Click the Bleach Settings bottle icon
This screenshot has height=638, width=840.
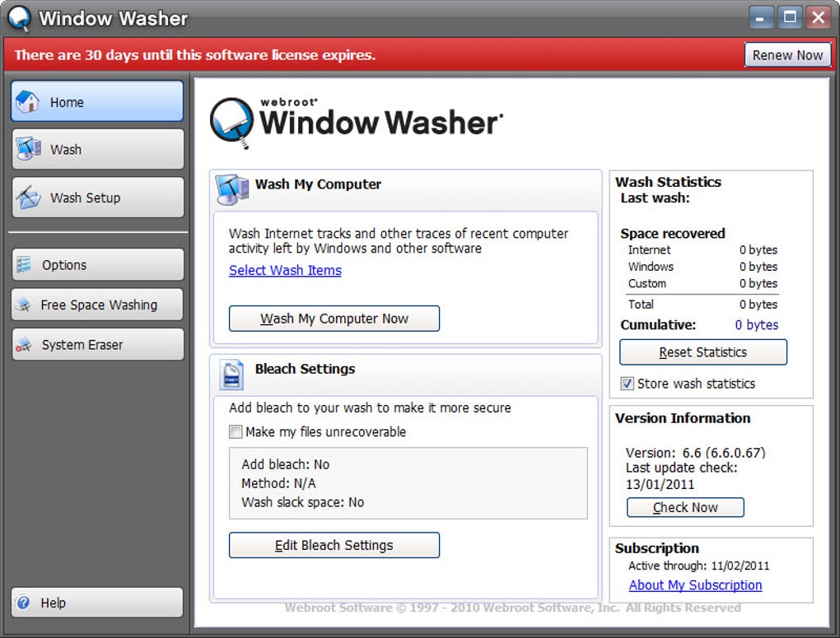point(232,375)
